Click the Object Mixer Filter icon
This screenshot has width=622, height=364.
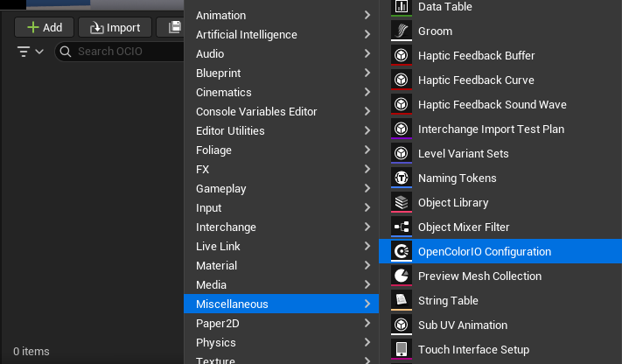point(402,227)
